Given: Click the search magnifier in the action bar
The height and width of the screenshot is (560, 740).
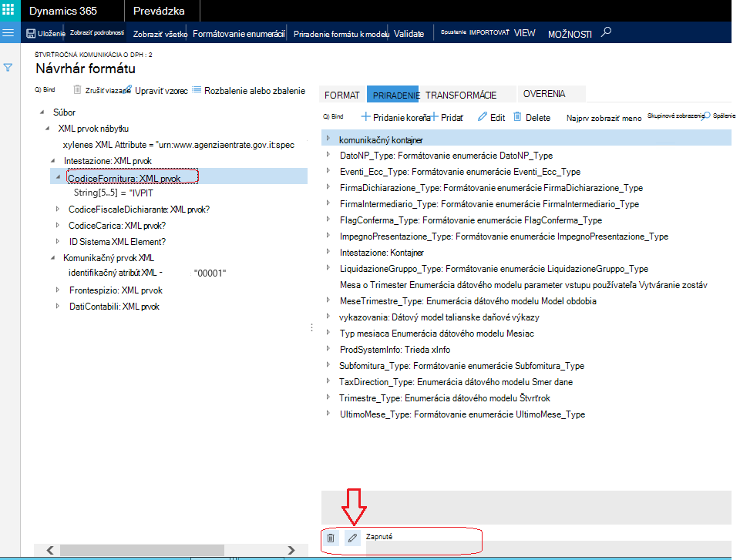Looking at the screenshot, I should tap(607, 32).
